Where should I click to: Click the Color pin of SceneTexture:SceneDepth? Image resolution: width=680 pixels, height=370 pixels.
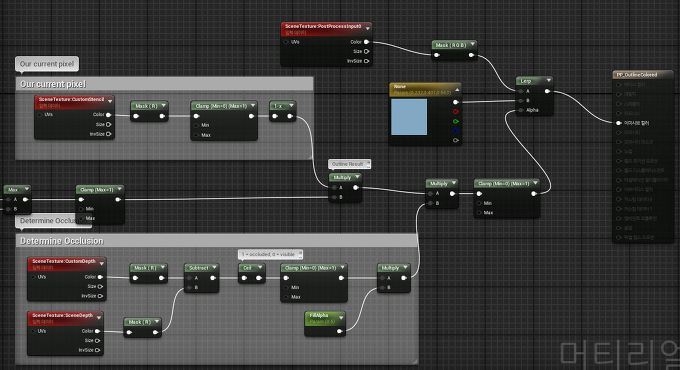(98, 331)
